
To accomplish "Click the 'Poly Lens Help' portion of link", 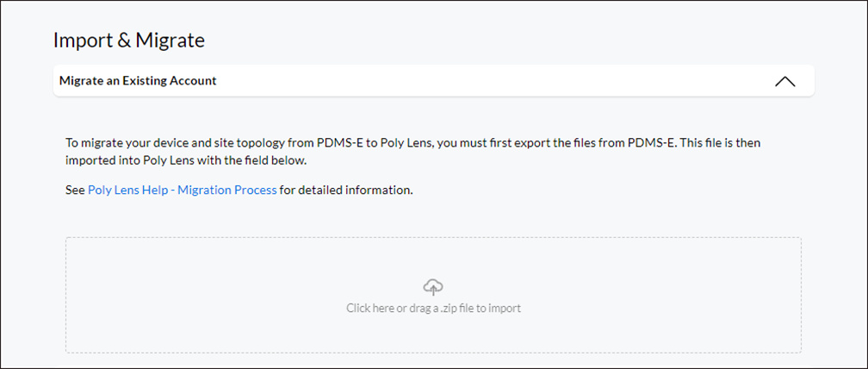I will pos(127,190).
